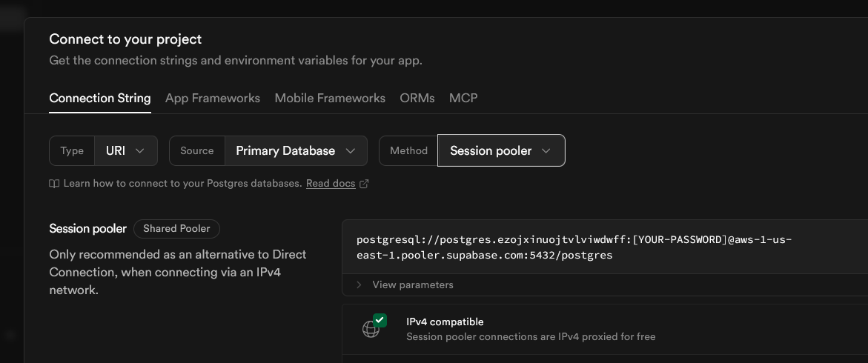The height and width of the screenshot is (363, 868).
Task: Open the Read docs link
Action: 331,184
